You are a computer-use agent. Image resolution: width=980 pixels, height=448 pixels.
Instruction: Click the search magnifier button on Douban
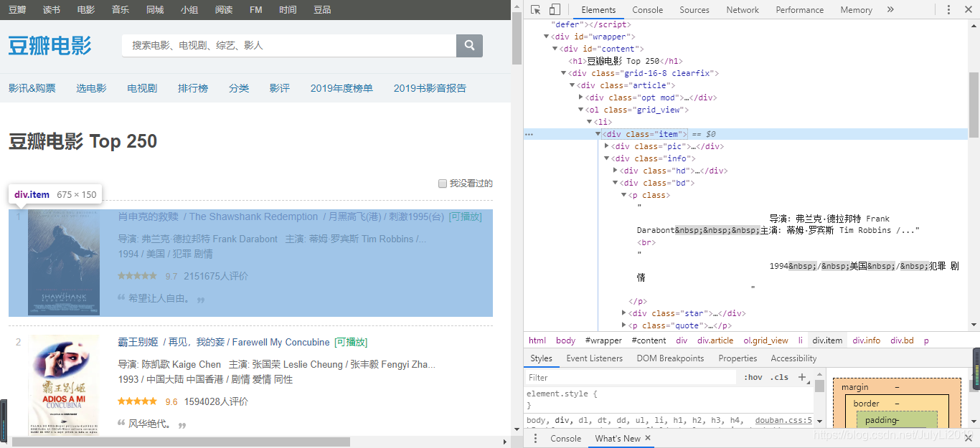click(469, 45)
